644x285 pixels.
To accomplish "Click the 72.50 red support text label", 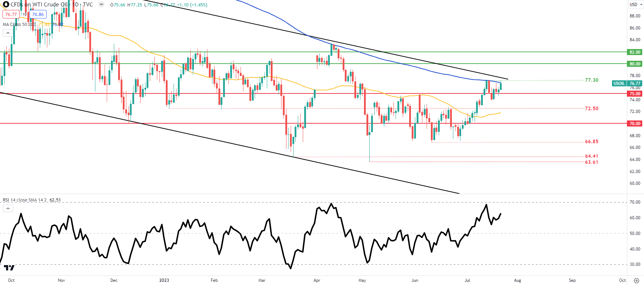I will [592, 109].
